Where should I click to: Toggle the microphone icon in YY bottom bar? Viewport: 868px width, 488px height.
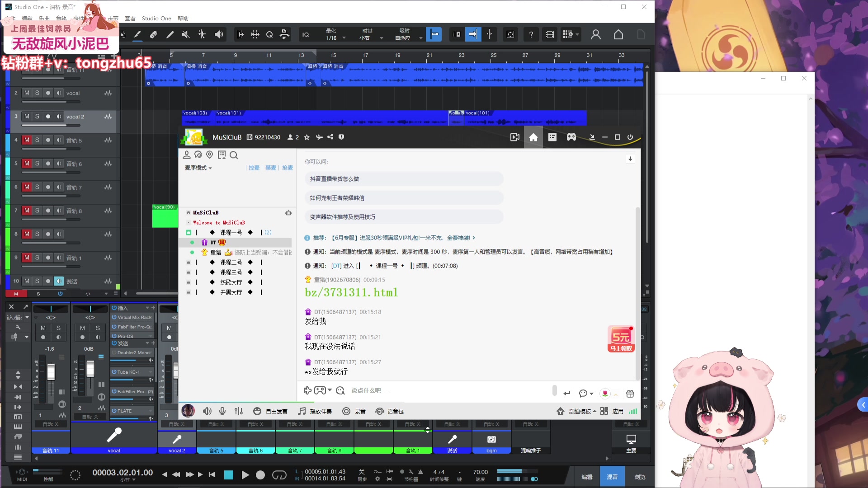222,411
